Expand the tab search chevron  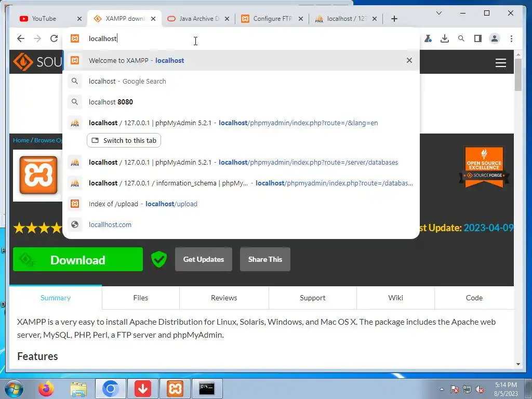438,13
